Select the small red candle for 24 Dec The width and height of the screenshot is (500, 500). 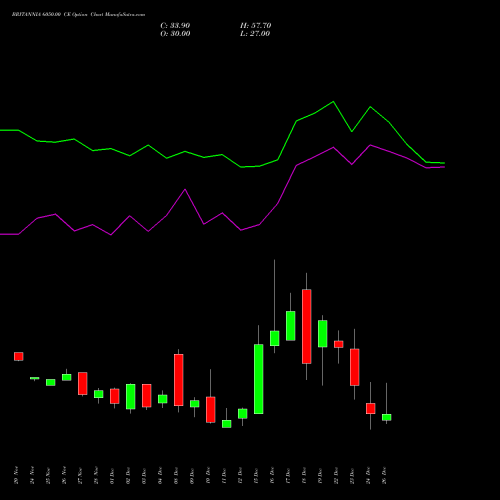coord(371,409)
